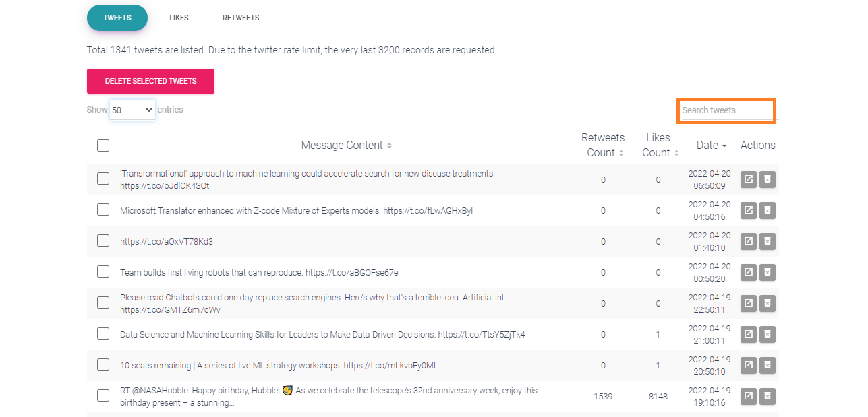
Task: Delete the Data Science skills tweet
Action: 767,334
